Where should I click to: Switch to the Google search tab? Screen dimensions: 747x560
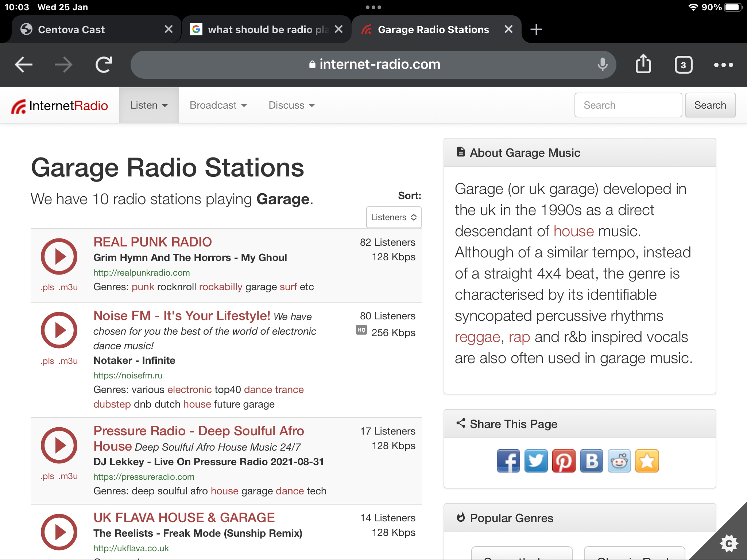262,30
